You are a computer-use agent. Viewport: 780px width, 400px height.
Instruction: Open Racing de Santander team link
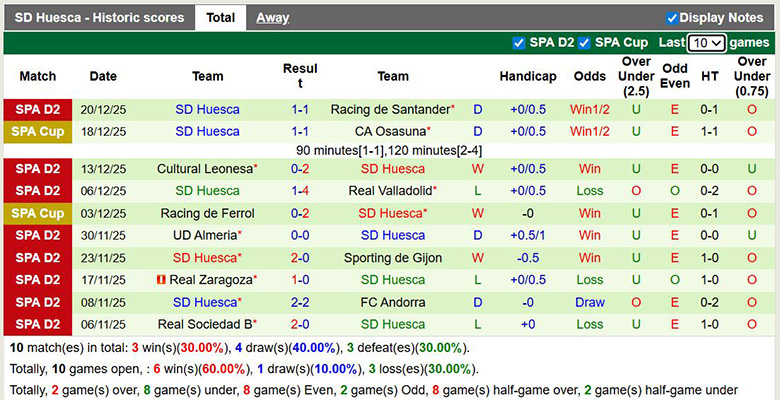coord(390,110)
